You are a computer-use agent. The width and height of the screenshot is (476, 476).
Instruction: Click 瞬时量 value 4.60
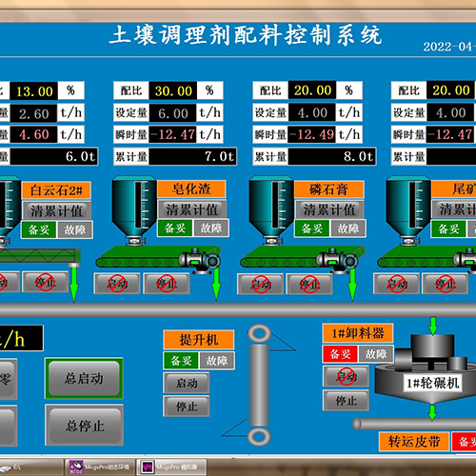click(x=34, y=134)
